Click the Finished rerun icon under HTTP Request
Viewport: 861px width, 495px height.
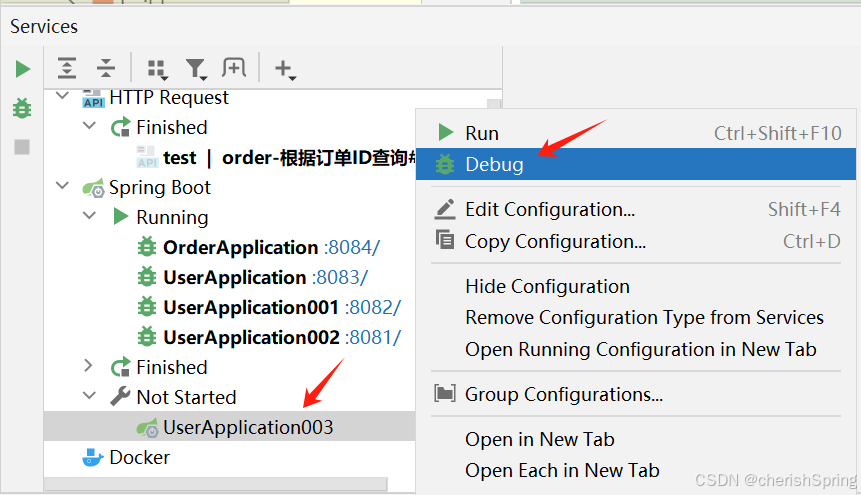click(x=121, y=127)
